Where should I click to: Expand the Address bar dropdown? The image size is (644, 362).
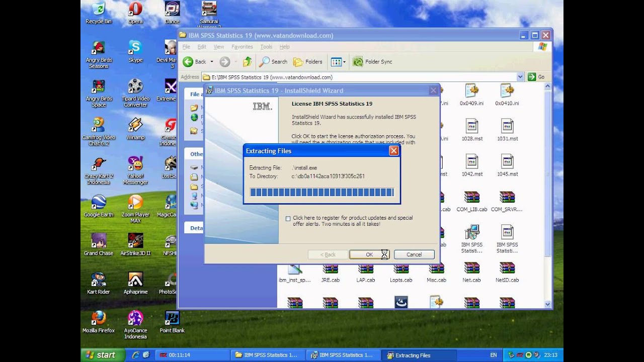click(x=520, y=77)
